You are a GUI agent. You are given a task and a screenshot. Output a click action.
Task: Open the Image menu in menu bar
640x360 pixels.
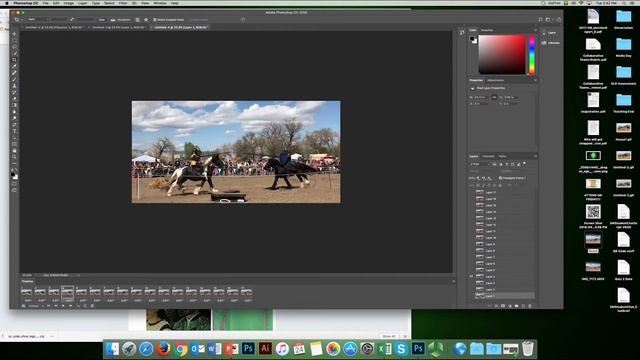69,3
